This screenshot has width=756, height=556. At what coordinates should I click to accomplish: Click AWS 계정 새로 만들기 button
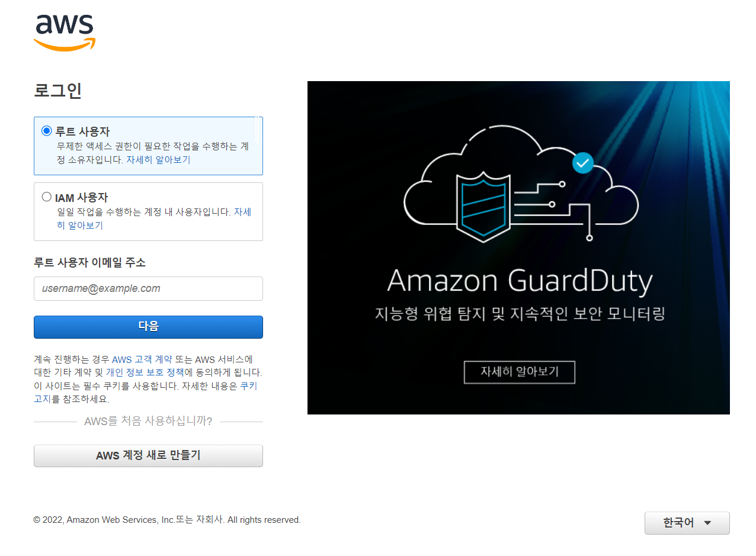point(148,456)
